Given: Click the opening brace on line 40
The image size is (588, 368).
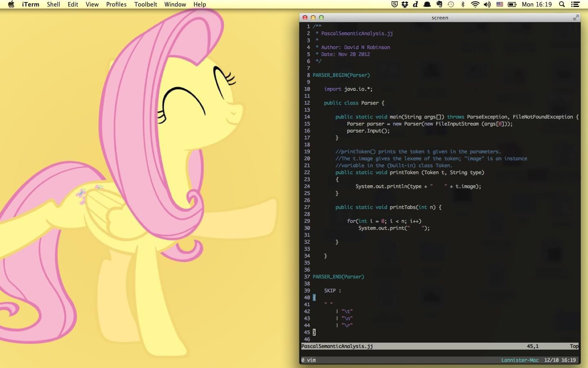Looking at the screenshot, I should [x=314, y=298].
